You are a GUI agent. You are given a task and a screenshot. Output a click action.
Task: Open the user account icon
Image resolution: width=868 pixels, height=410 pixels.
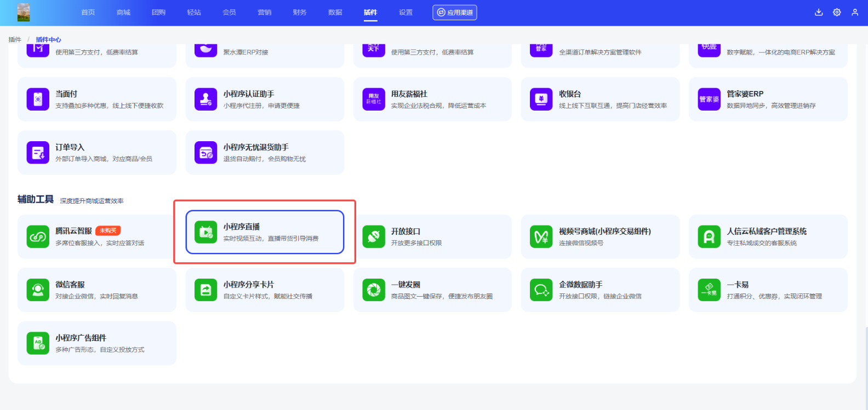[855, 12]
